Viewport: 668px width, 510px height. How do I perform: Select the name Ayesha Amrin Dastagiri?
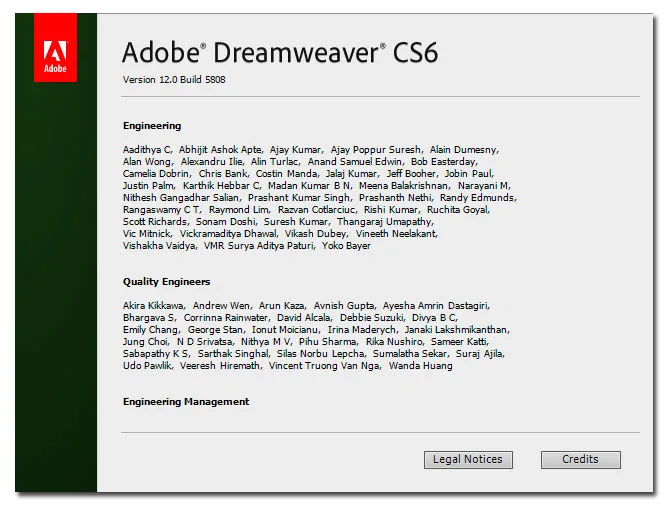435,306
